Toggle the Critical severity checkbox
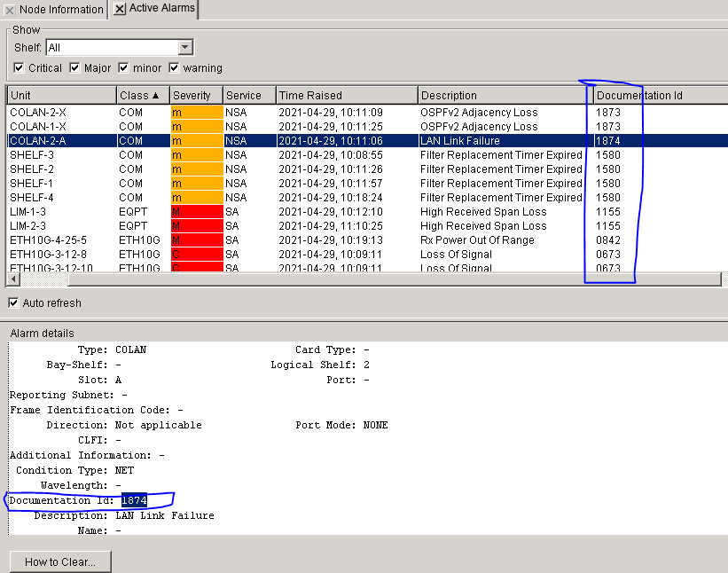The image size is (728, 573). pyautogui.click(x=19, y=67)
